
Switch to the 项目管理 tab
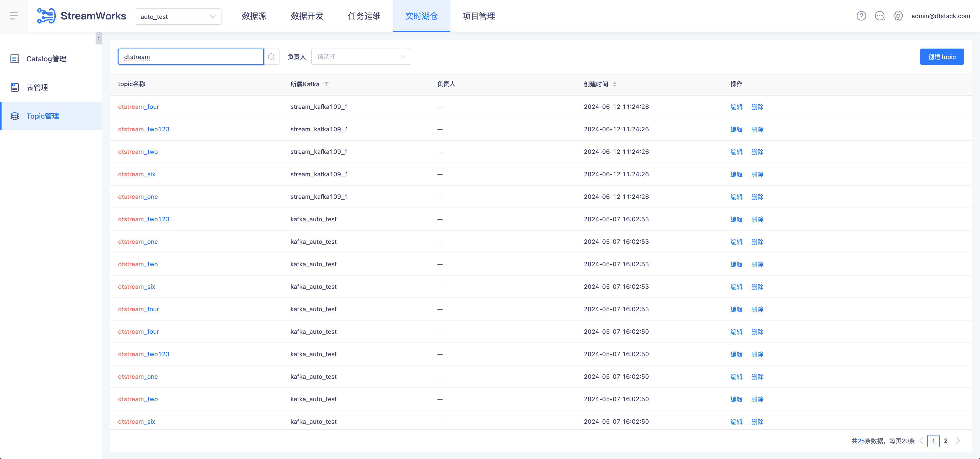click(x=479, y=16)
